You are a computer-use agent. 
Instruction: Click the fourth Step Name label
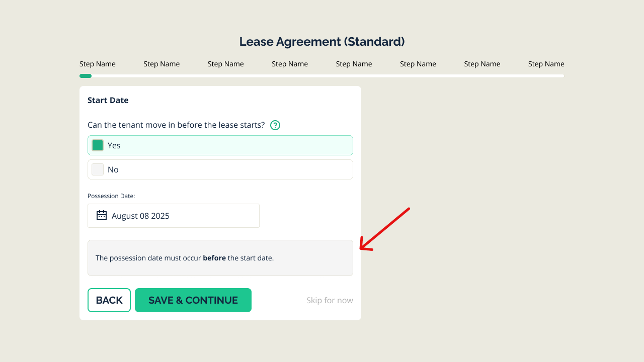(x=289, y=64)
